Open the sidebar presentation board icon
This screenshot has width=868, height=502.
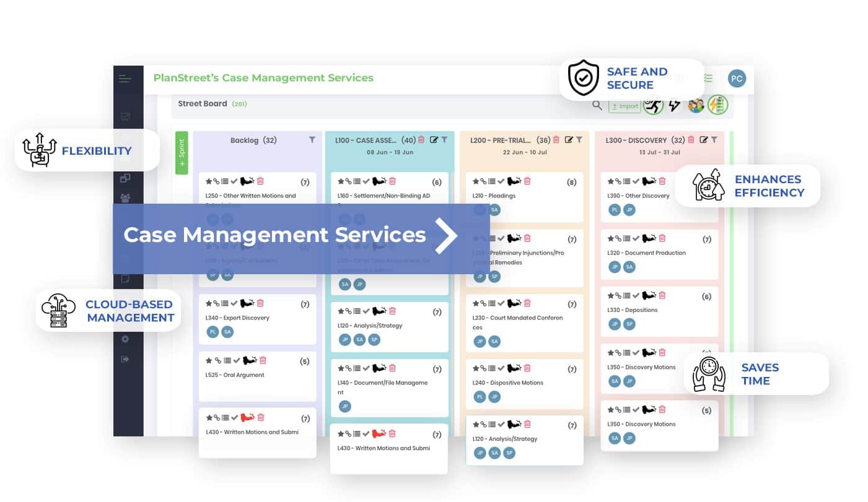tap(125, 116)
